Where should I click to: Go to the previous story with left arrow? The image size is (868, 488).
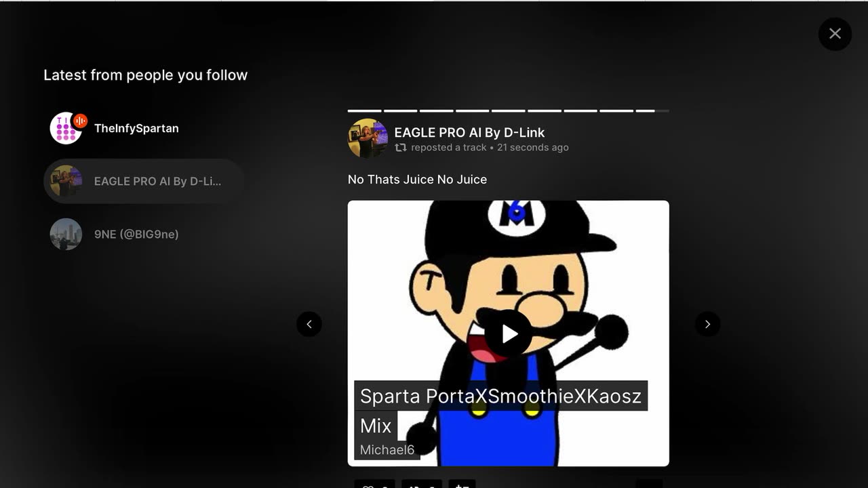[x=309, y=324]
